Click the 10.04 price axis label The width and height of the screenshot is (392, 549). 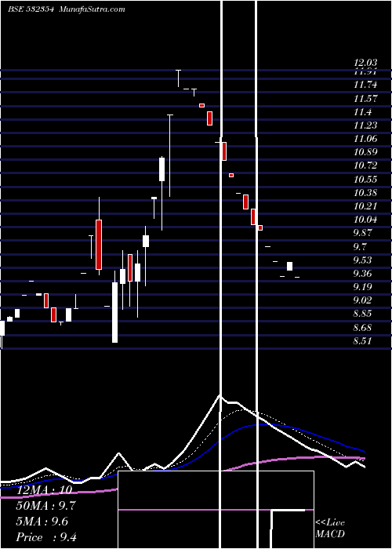(365, 220)
